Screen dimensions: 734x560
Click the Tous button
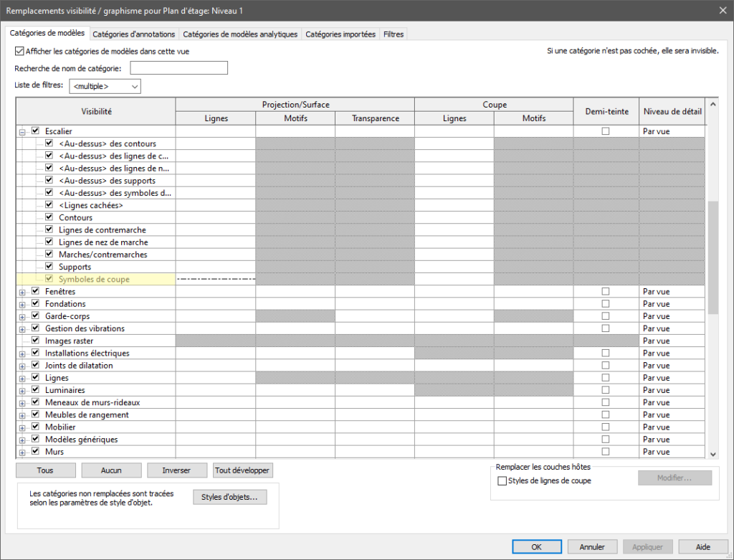[45, 470]
